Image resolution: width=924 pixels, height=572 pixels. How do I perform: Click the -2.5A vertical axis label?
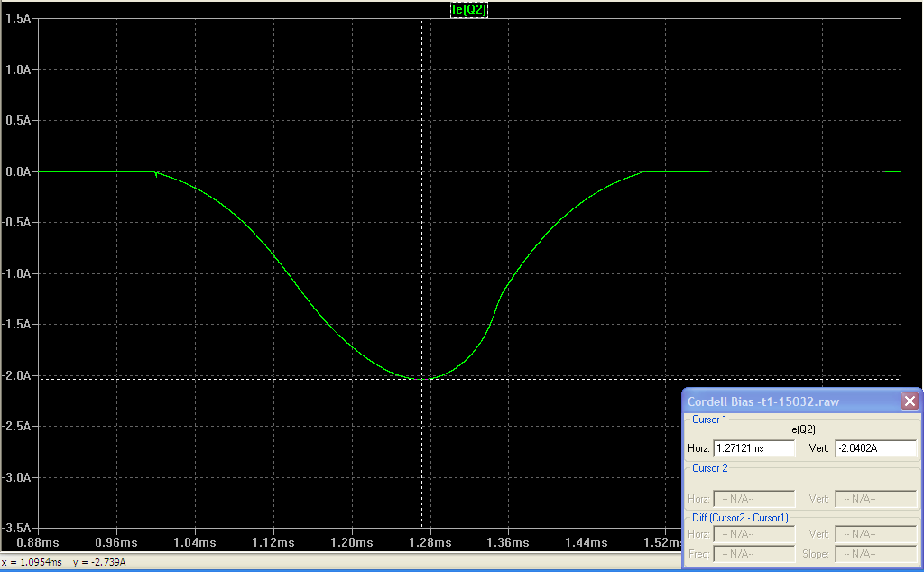(16, 426)
